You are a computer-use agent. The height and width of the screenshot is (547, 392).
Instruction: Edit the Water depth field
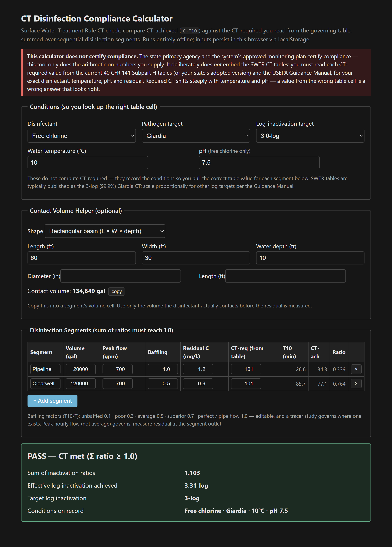pos(310,258)
